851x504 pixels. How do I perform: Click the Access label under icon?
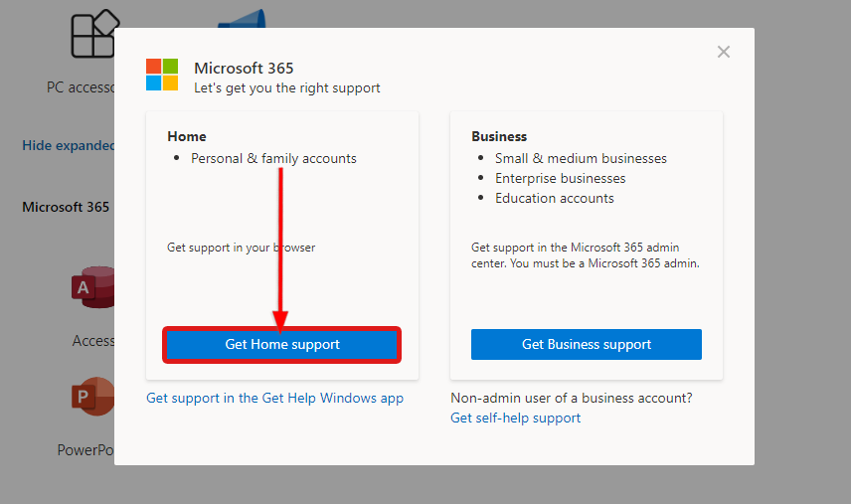[x=93, y=341]
